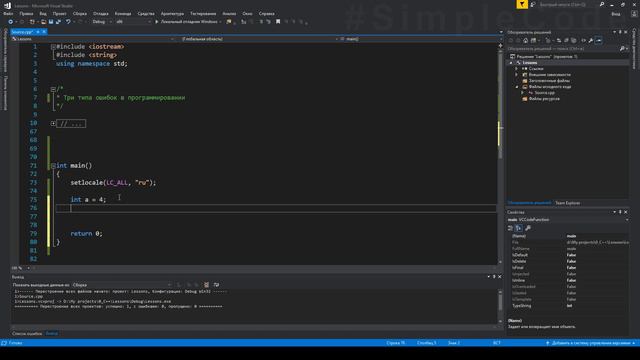Screen dimensions: 640x360
Task: Open the Lessons project scope dropdown
Action: pyautogui.click(x=93, y=39)
